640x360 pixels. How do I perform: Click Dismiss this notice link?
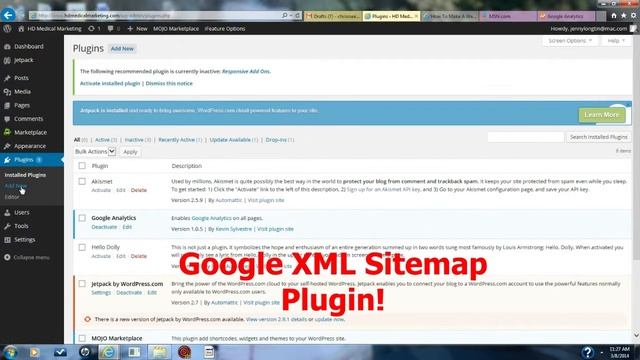coord(169,83)
